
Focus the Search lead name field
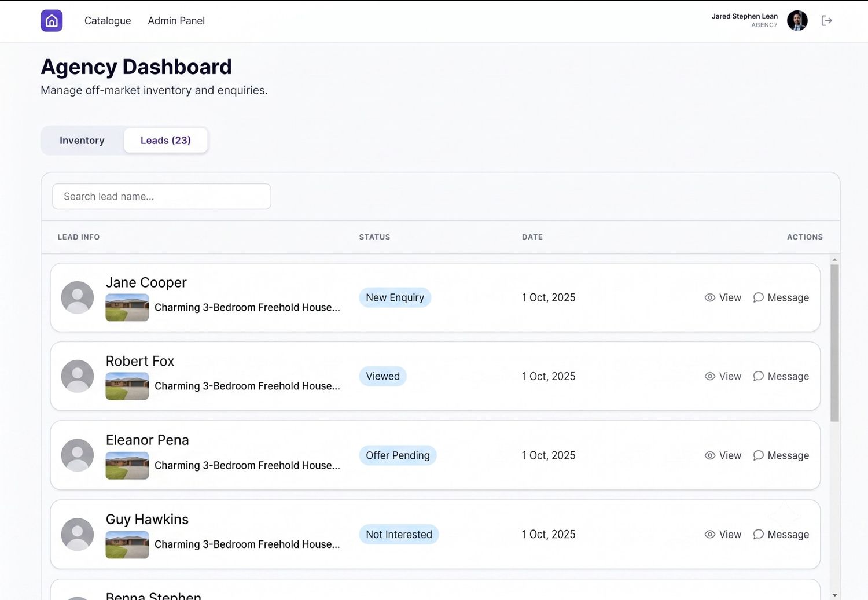[x=161, y=197]
